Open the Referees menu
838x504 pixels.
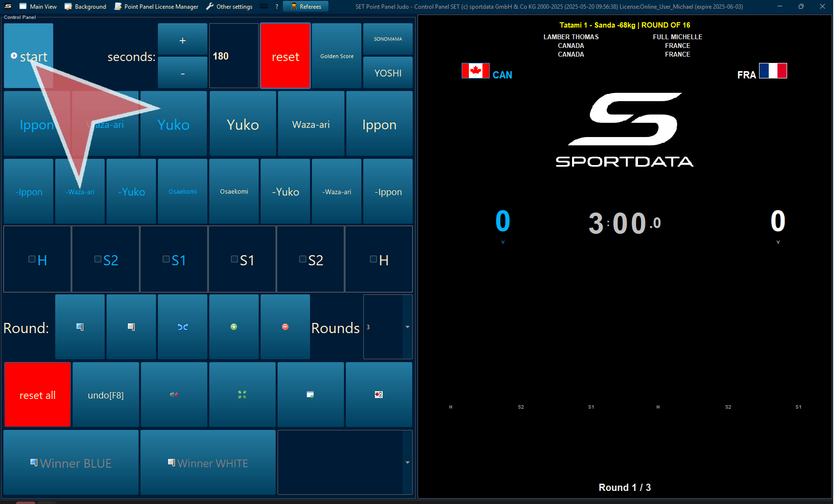click(x=306, y=6)
